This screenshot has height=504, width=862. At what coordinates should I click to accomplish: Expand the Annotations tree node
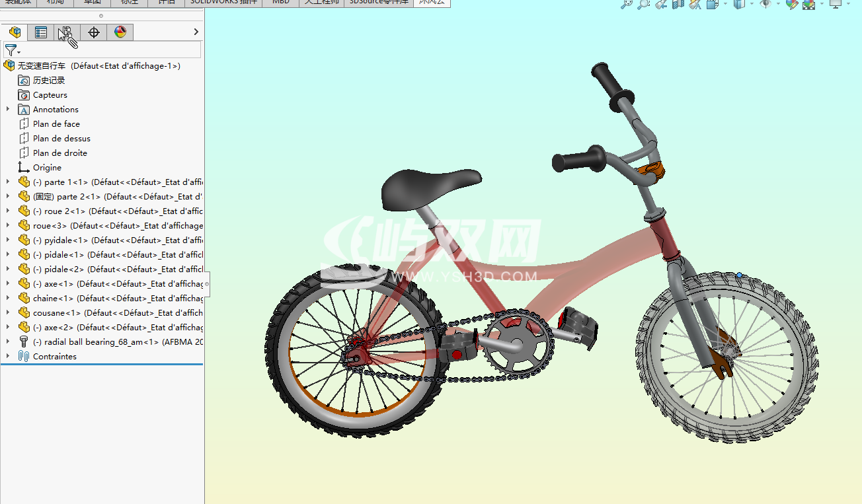point(8,109)
